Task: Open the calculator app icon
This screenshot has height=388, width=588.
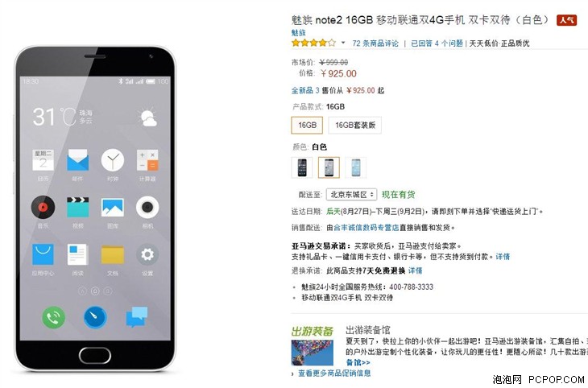Action: [x=147, y=159]
